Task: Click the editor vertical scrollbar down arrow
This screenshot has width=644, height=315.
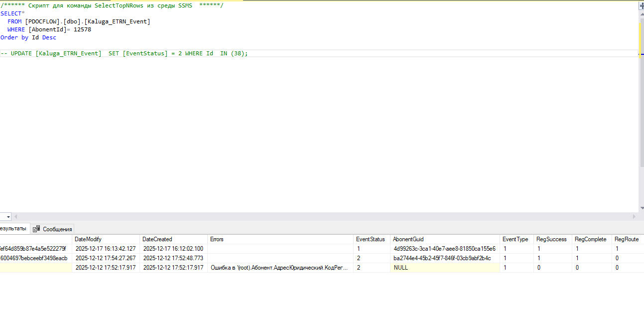Action: (641, 208)
